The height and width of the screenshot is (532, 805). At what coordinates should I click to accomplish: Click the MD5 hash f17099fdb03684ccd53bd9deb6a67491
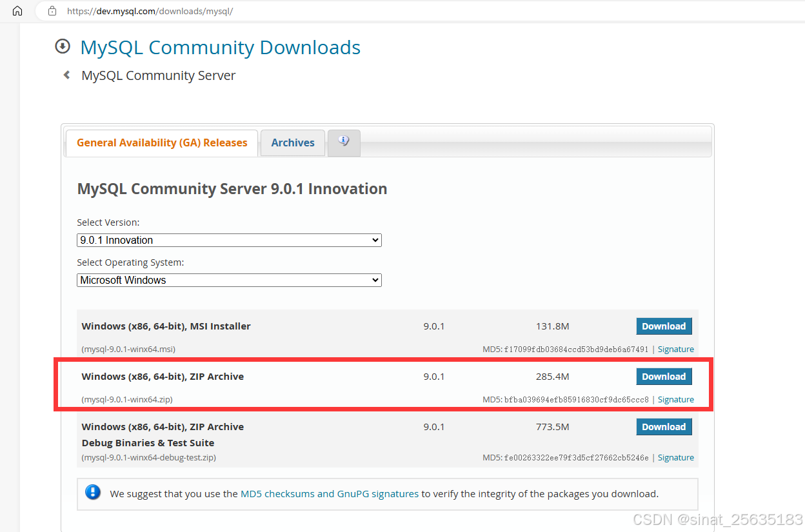point(577,349)
